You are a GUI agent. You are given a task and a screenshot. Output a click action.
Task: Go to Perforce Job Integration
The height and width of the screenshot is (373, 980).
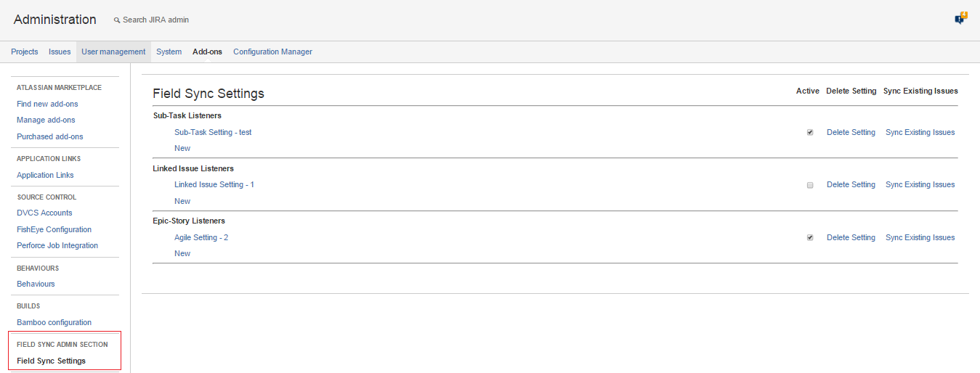(57, 245)
